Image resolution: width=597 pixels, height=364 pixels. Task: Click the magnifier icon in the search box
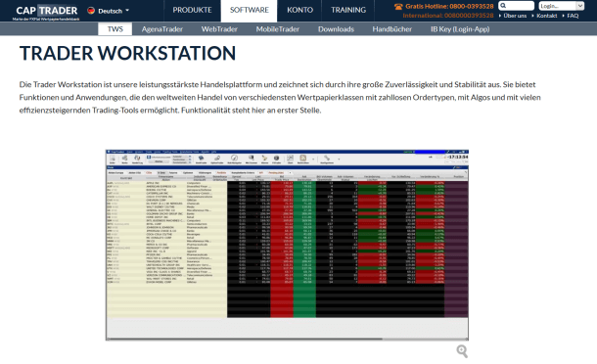coord(503,6)
